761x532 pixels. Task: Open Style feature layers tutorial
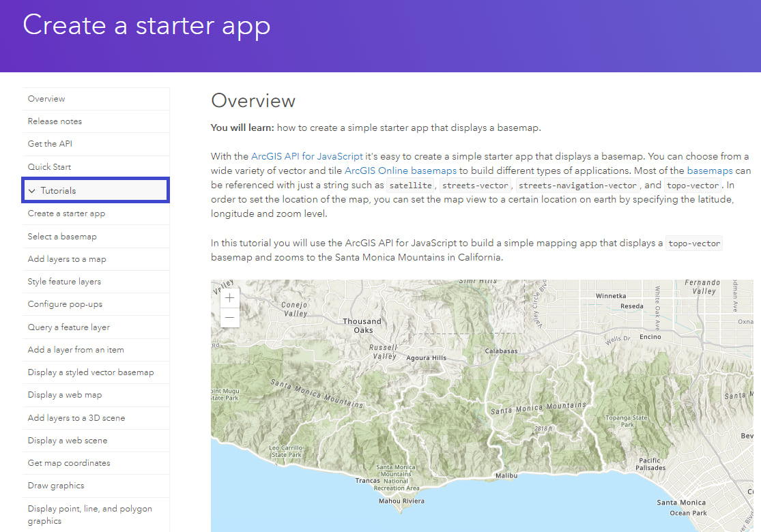(64, 282)
